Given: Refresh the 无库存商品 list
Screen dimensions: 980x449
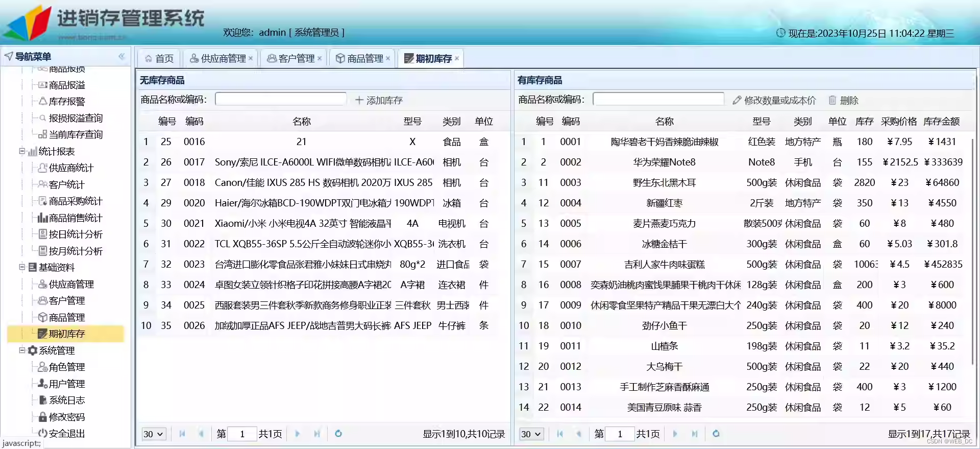Looking at the screenshot, I should point(338,434).
